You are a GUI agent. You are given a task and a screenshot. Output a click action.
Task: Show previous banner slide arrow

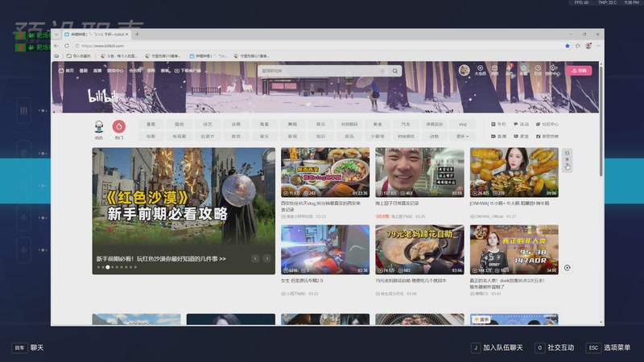tap(255, 258)
